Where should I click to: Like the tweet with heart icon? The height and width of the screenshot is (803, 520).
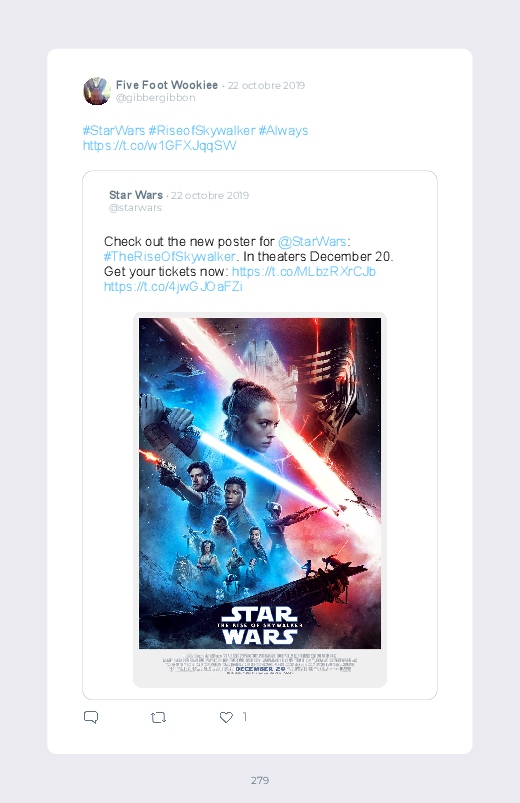[x=226, y=717]
